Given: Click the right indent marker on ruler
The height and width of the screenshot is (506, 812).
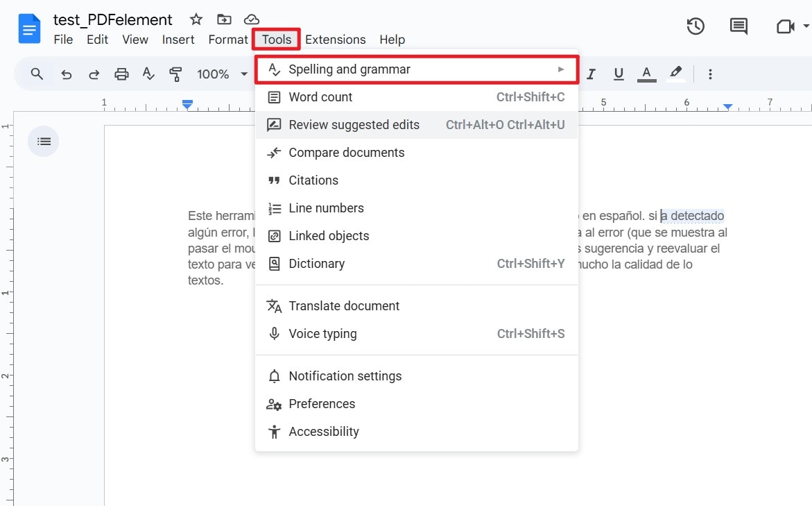Looking at the screenshot, I should pyautogui.click(x=727, y=107).
